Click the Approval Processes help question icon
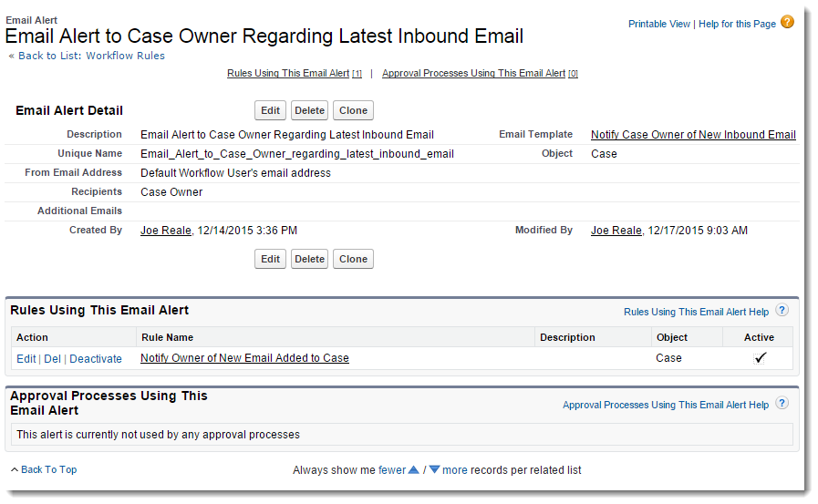The width and height of the screenshot is (818, 504). 782,403
